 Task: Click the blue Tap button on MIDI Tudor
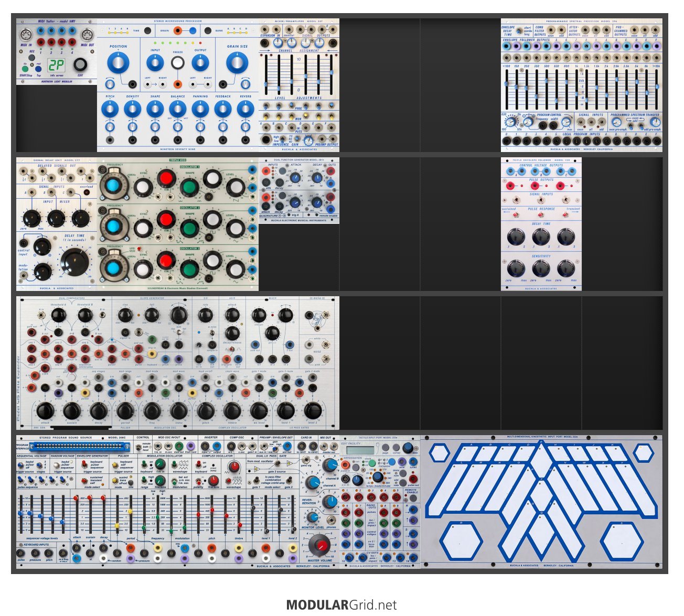[38, 69]
